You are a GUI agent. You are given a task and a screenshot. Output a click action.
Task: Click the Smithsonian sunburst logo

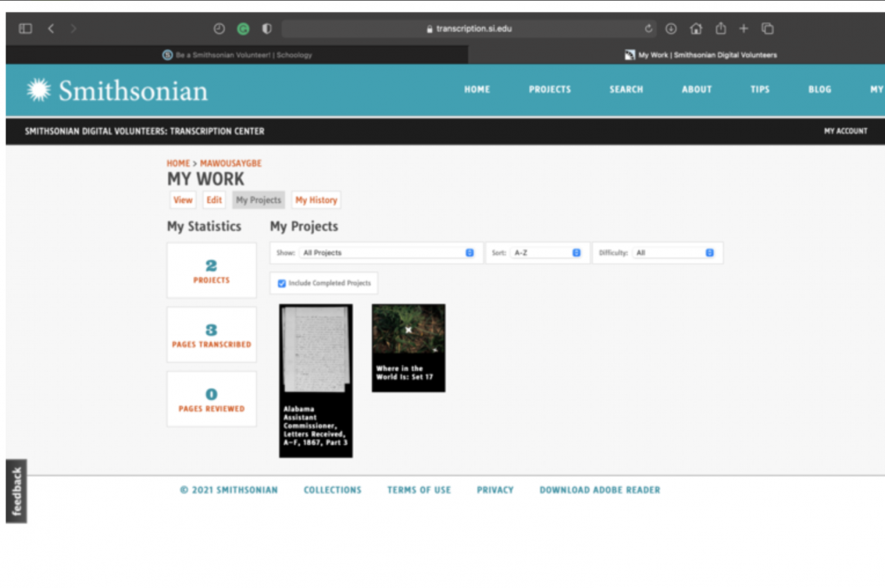[39, 90]
